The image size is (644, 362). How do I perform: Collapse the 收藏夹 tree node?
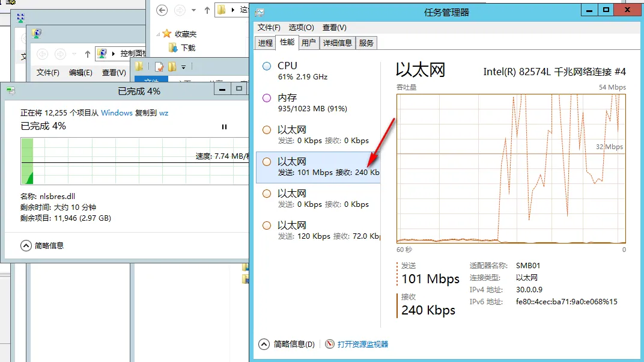point(158,34)
